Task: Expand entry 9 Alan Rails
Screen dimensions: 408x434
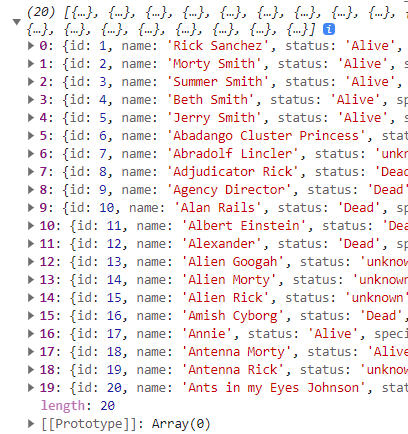Action: point(31,207)
